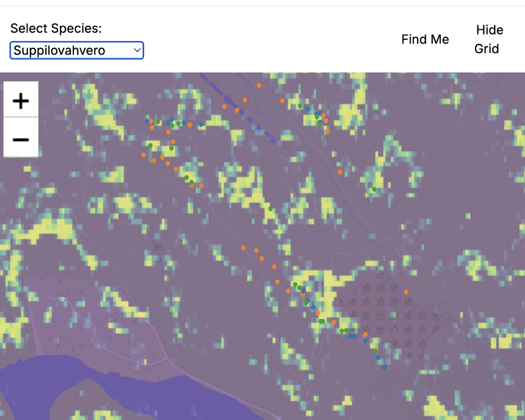This screenshot has width=525, height=420.
Task: Click a blue marker in the bottom-right marker trail
Action: click(366, 340)
